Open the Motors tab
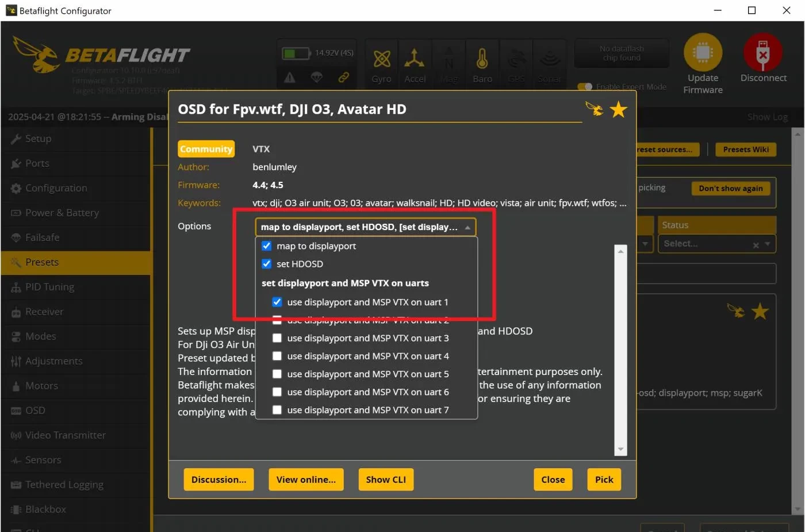Screen dimensions: 805x532 (x=75, y=386)
